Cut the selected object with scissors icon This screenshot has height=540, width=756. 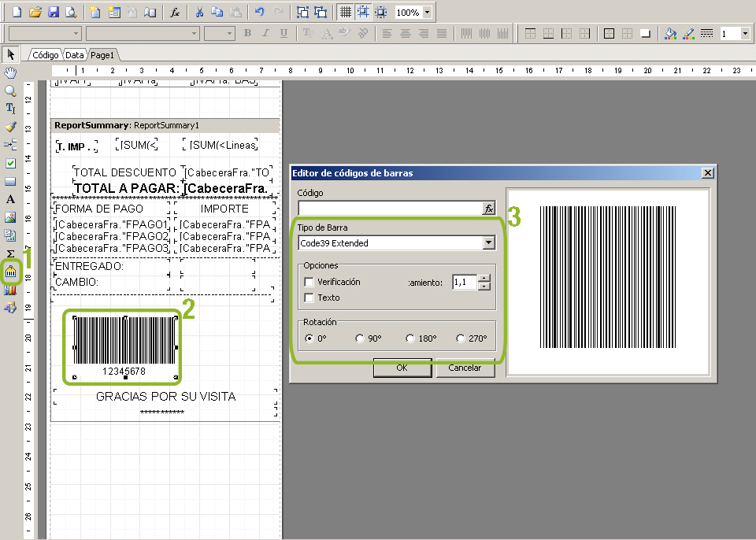tap(199, 12)
